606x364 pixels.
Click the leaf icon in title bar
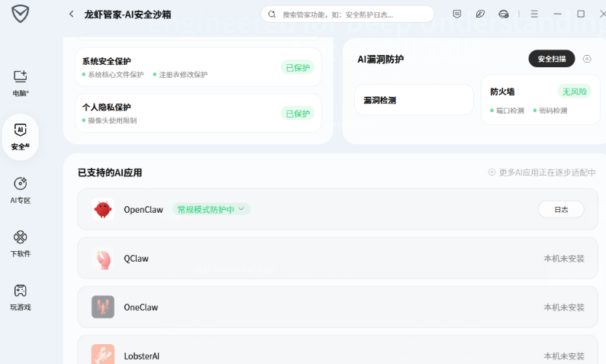480,14
